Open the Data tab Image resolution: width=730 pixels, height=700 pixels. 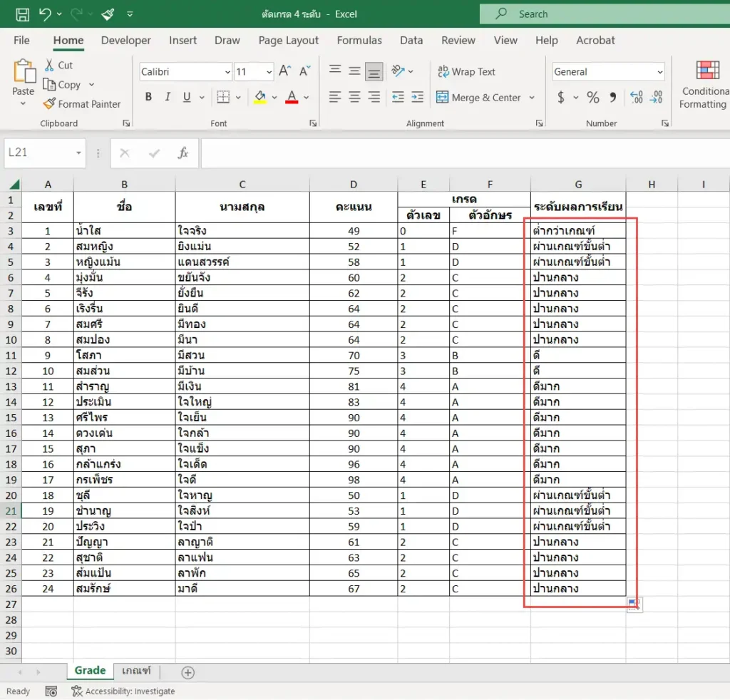[411, 41]
